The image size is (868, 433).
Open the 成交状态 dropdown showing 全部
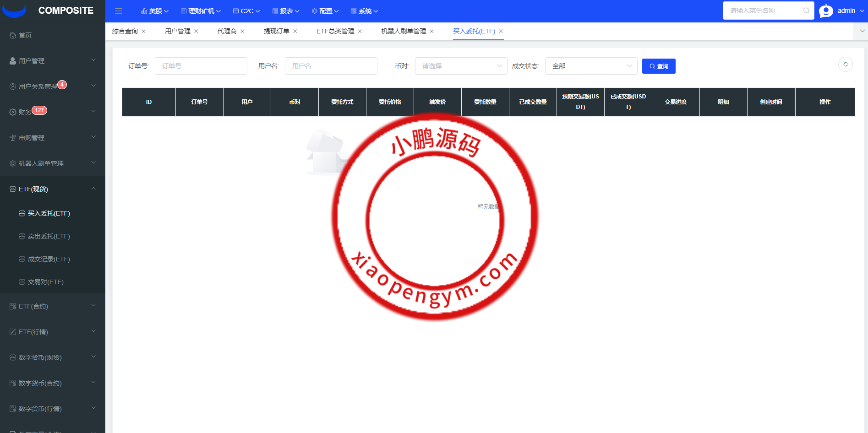point(591,66)
